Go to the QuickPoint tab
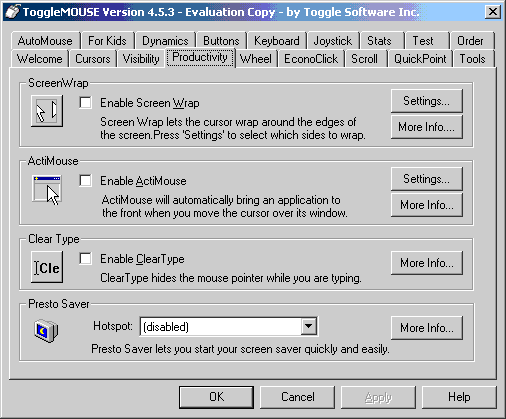The width and height of the screenshot is (506, 419). [x=420, y=59]
